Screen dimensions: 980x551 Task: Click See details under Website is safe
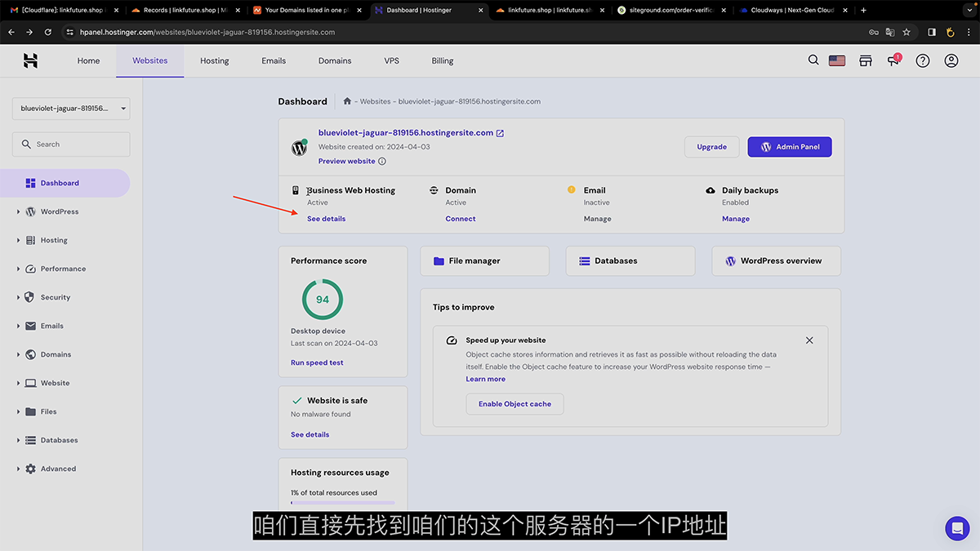310,434
